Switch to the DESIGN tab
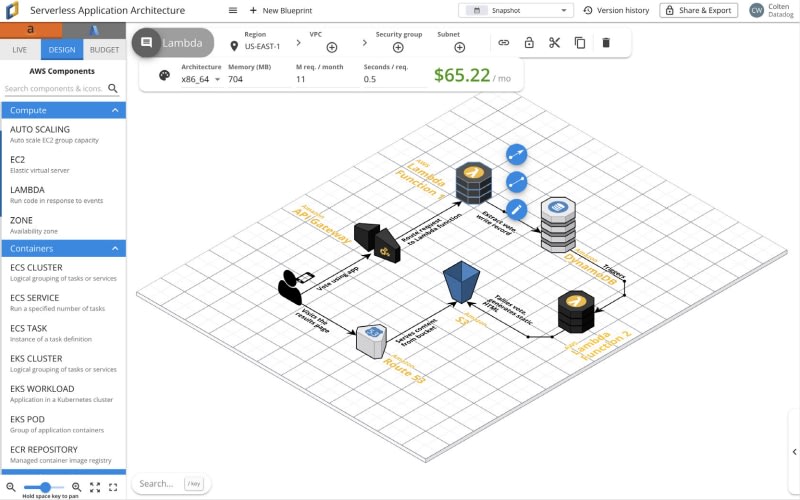 [62, 49]
